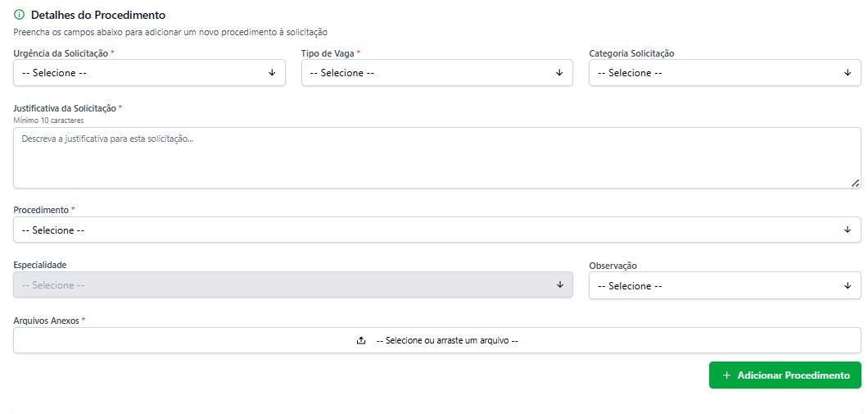Viewport: 868px width, 414px height.
Task: Open the Procedimento dropdown
Action: [436, 230]
